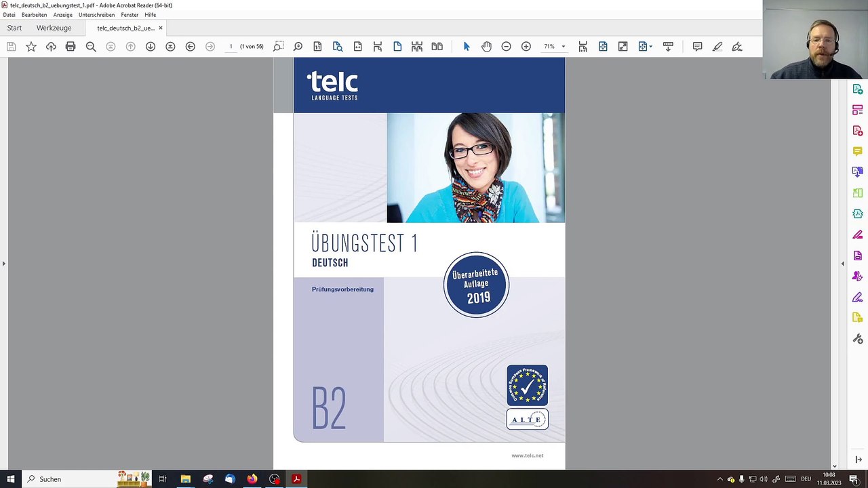Viewport: 868px width, 488px height.
Task: Bookmark the file with the star icon
Action: 31,46
